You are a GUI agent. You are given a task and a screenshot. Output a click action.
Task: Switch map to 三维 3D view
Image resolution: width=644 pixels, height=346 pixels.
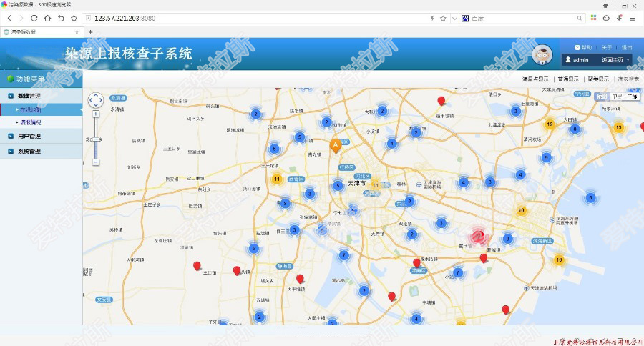(x=632, y=97)
